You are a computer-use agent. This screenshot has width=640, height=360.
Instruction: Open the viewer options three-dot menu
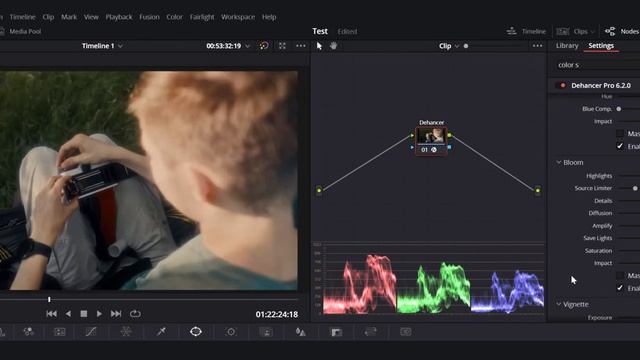click(x=301, y=46)
